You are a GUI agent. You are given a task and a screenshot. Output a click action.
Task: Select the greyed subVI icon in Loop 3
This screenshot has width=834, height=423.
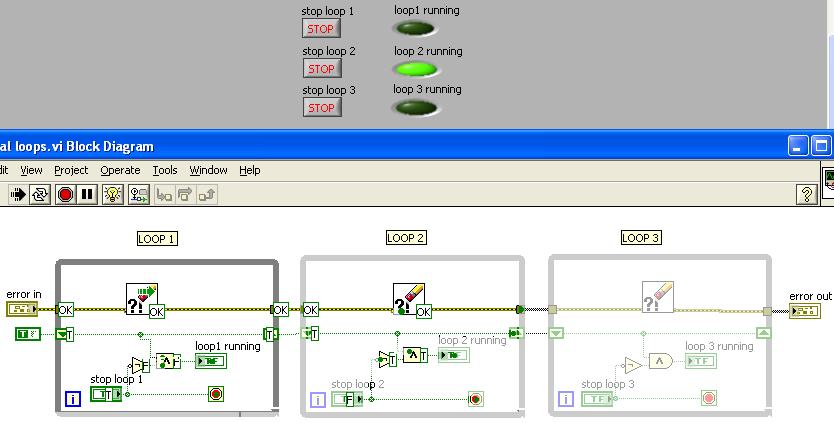pos(658,297)
